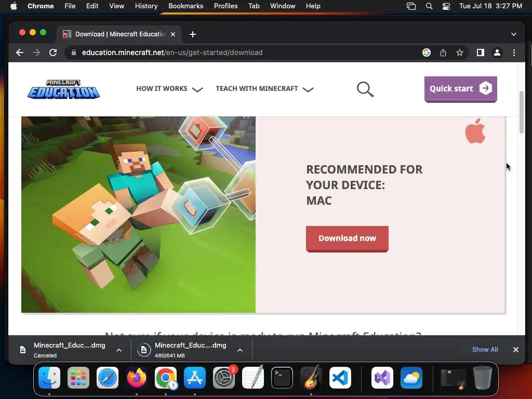Close the Download Minecraft Education tab
532x399 pixels.
(173, 34)
